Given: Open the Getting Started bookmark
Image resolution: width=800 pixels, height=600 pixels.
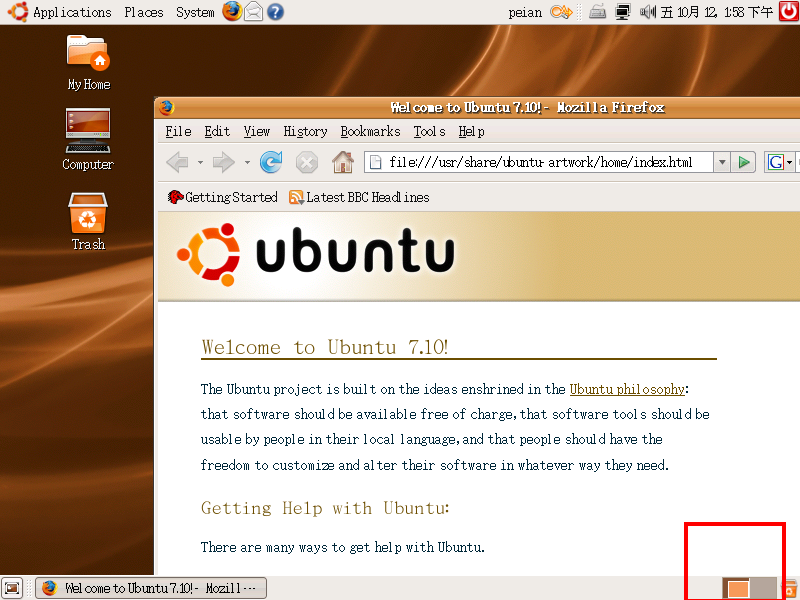Looking at the screenshot, I should tap(222, 197).
